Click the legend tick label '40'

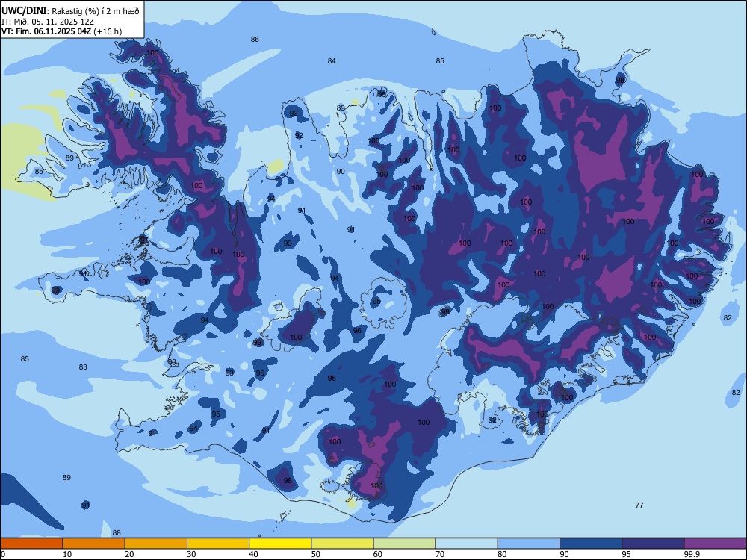coord(254,554)
